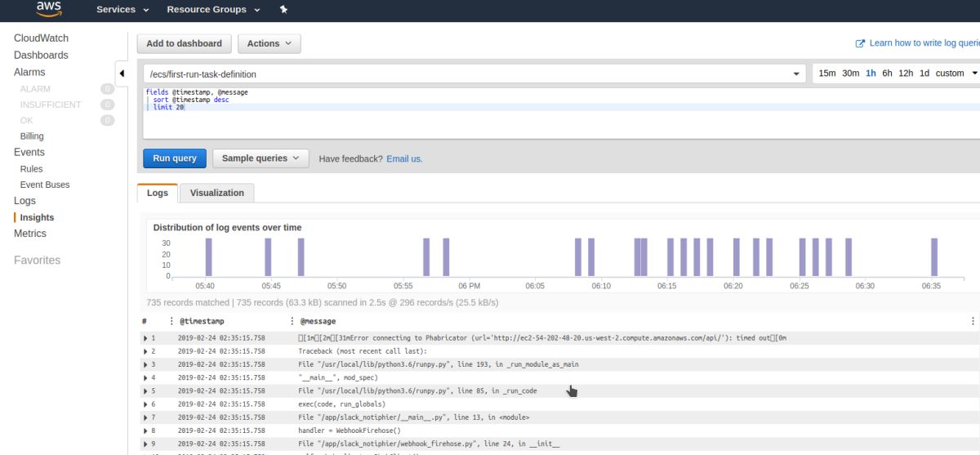This screenshot has width=980, height=455.
Task: Open the Sample queries dropdown
Action: tap(261, 158)
